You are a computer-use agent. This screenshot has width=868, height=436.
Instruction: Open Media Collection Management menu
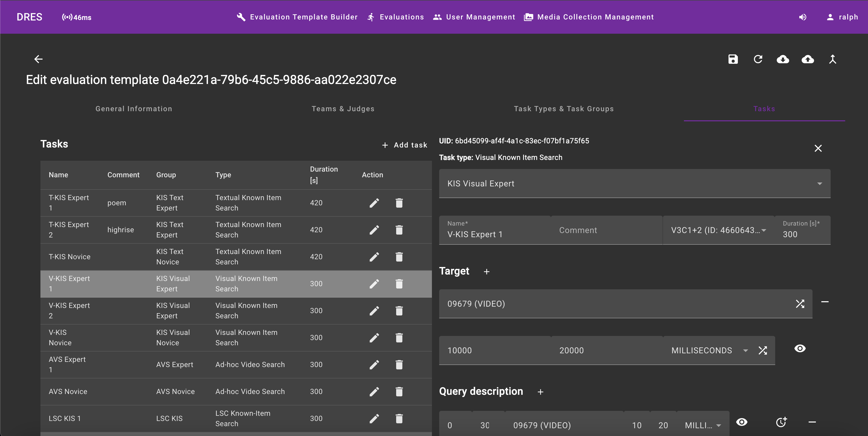589,17
